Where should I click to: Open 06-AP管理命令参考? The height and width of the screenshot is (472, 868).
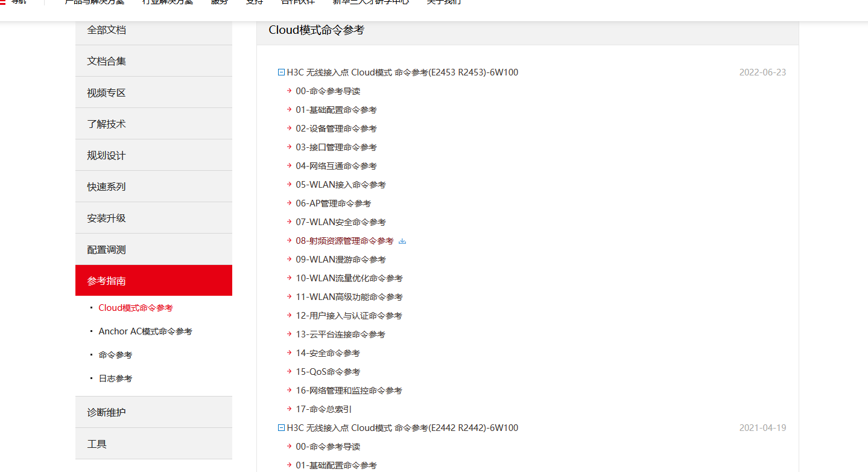tap(334, 203)
